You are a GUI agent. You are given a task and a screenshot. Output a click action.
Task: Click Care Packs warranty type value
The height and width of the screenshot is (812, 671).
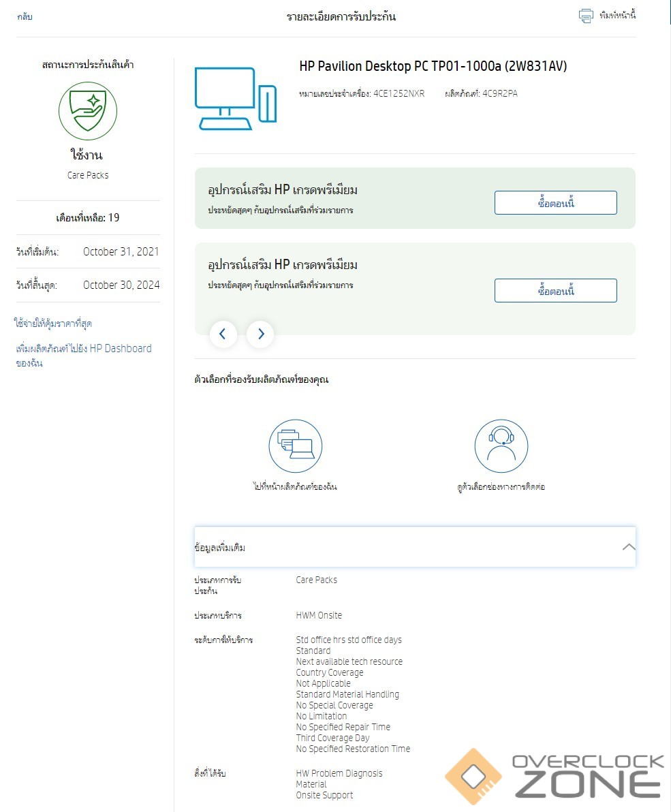(x=316, y=580)
